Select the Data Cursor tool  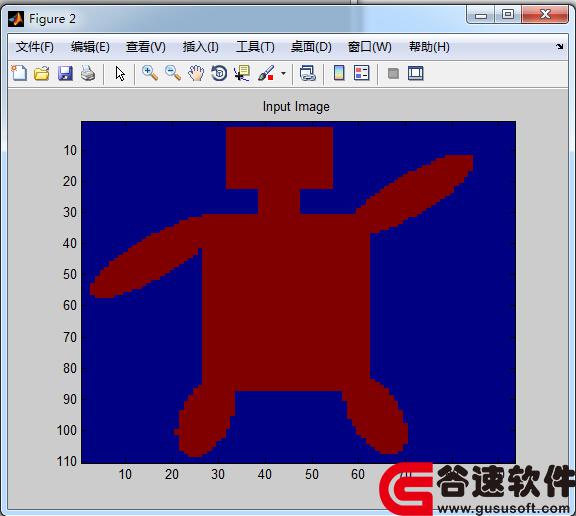tap(242, 73)
